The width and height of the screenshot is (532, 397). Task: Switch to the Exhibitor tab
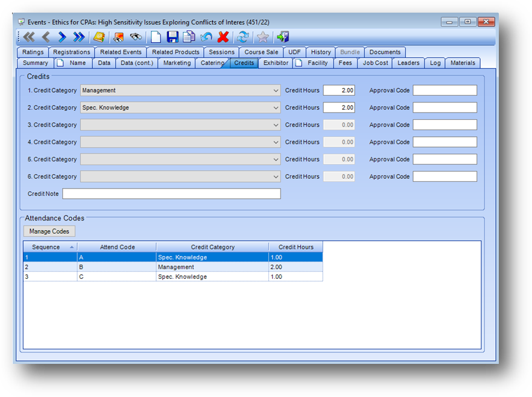tap(276, 63)
